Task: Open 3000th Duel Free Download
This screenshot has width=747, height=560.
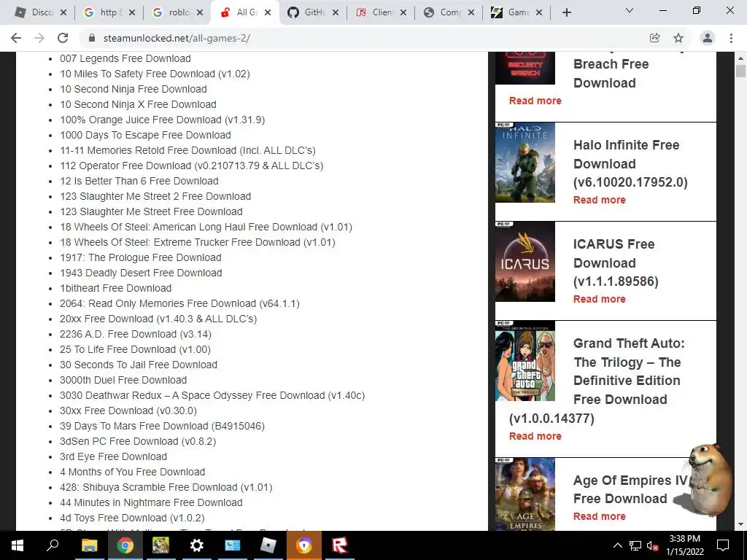Action: (x=123, y=380)
